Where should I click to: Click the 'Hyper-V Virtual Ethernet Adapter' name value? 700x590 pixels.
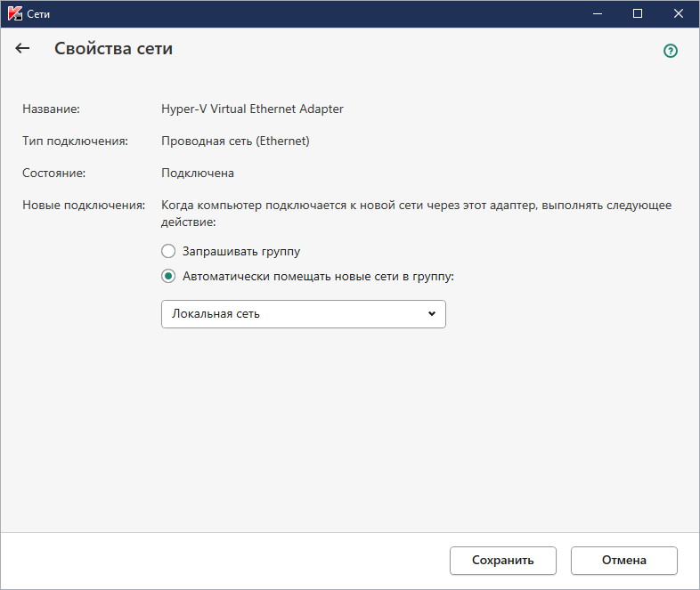coord(252,109)
